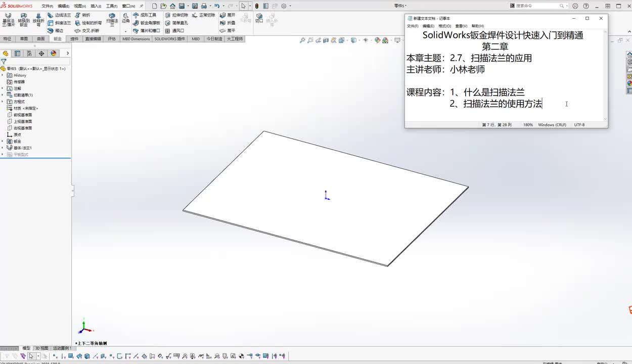The height and width of the screenshot is (364, 632).
Task: Select 上视基准面 top plane in tree
Action: click(x=20, y=121)
